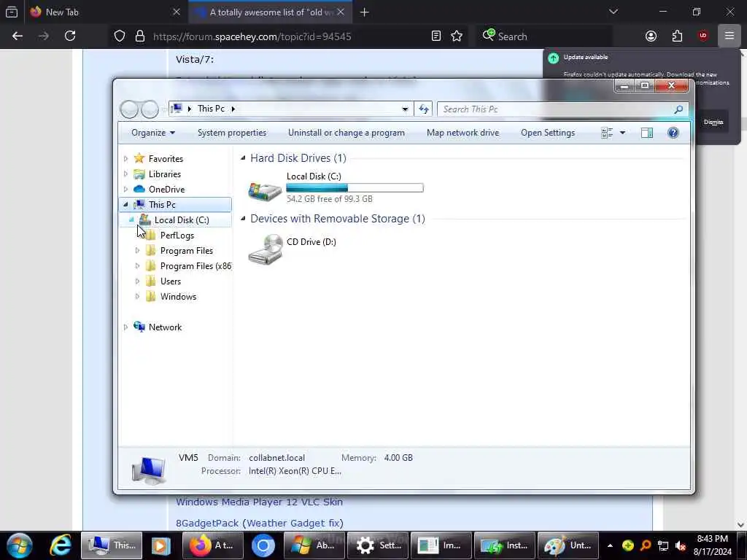Open Firefox recent browsing view icon

(12, 12)
